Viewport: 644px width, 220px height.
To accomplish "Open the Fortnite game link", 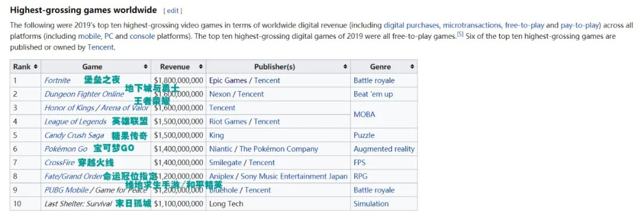I will [x=57, y=80].
